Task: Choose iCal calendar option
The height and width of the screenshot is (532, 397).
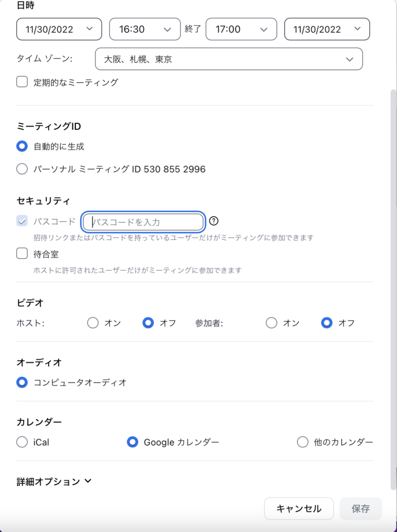Action: [22, 442]
